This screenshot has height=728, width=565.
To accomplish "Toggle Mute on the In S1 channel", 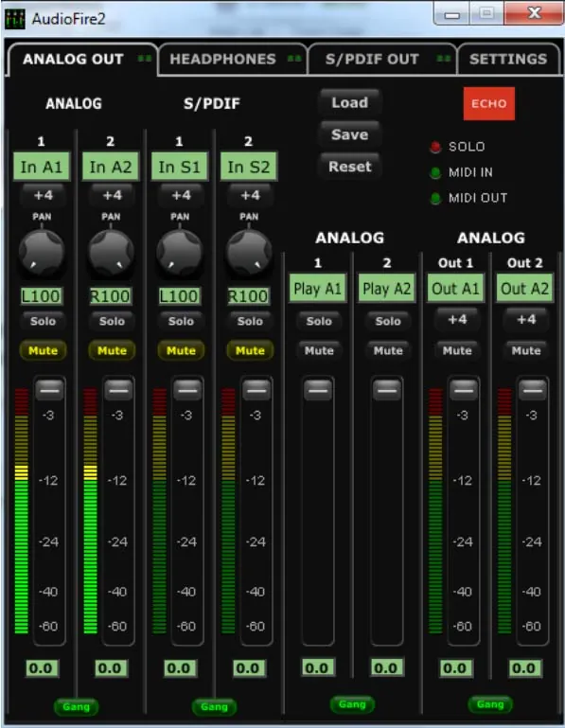I will click(x=181, y=350).
